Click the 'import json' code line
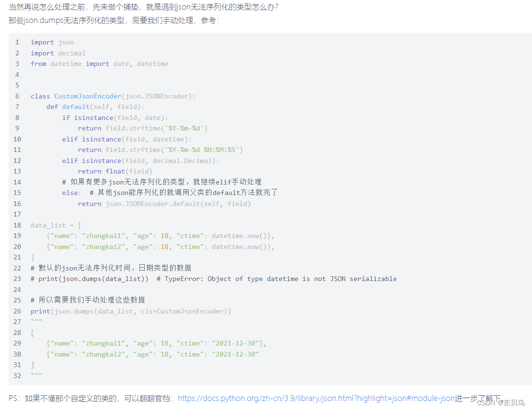 click(x=52, y=42)
